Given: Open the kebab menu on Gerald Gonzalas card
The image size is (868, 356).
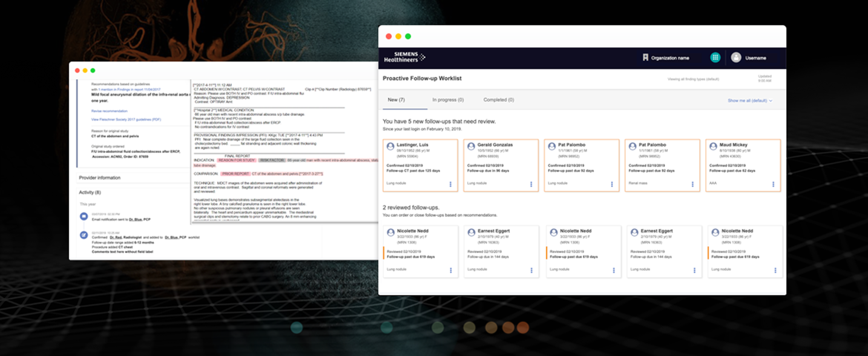Looking at the screenshot, I should (531, 184).
